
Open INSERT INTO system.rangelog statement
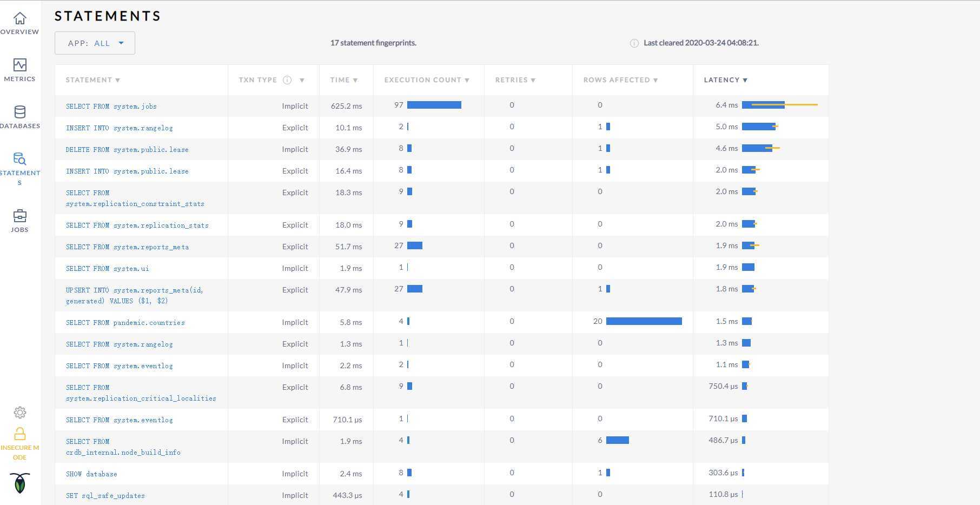pyautogui.click(x=120, y=128)
